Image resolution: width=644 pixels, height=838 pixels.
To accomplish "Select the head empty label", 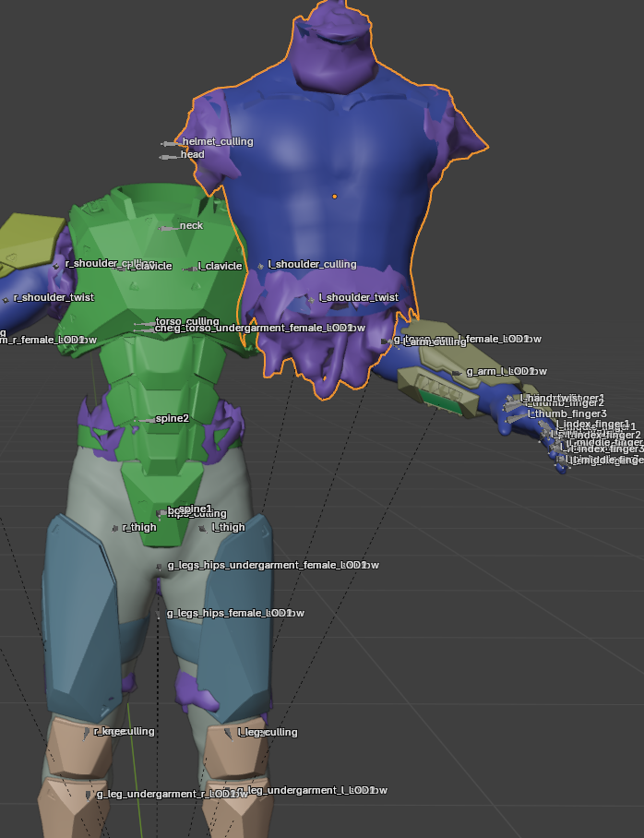I will (x=193, y=154).
